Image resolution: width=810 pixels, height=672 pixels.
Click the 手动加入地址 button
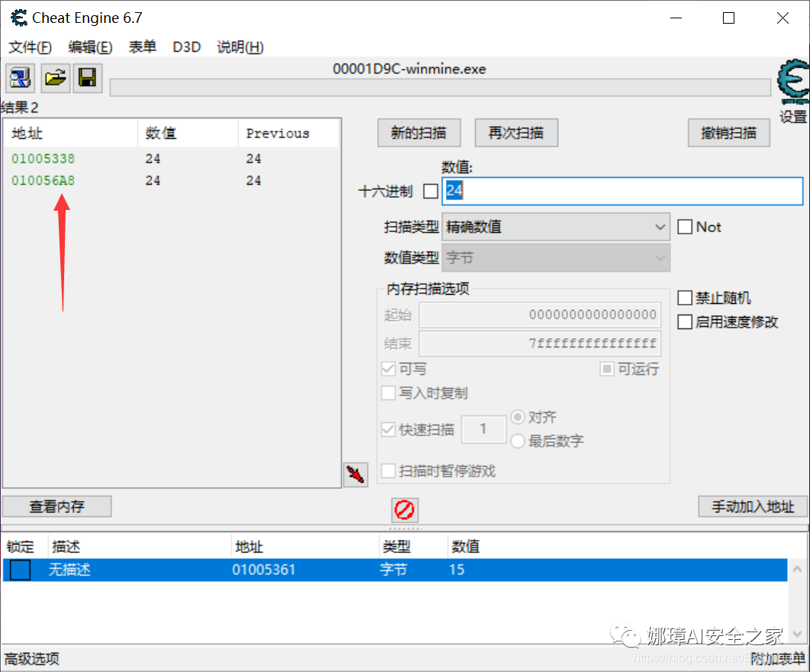coord(753,506)
